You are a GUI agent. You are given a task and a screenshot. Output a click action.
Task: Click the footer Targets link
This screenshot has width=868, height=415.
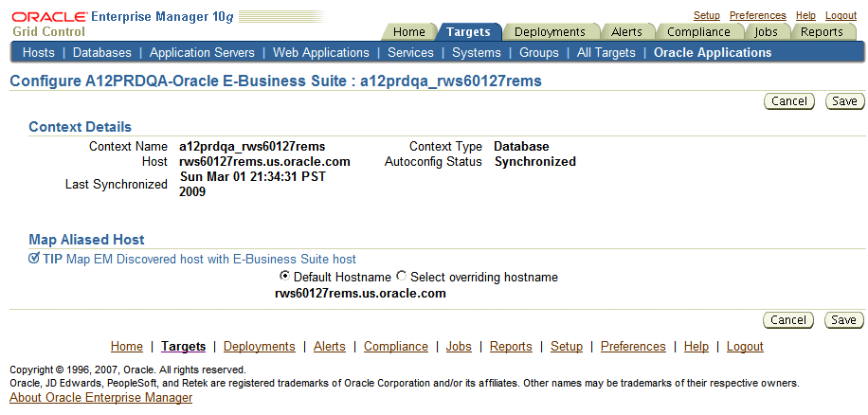tap(183, 347)
